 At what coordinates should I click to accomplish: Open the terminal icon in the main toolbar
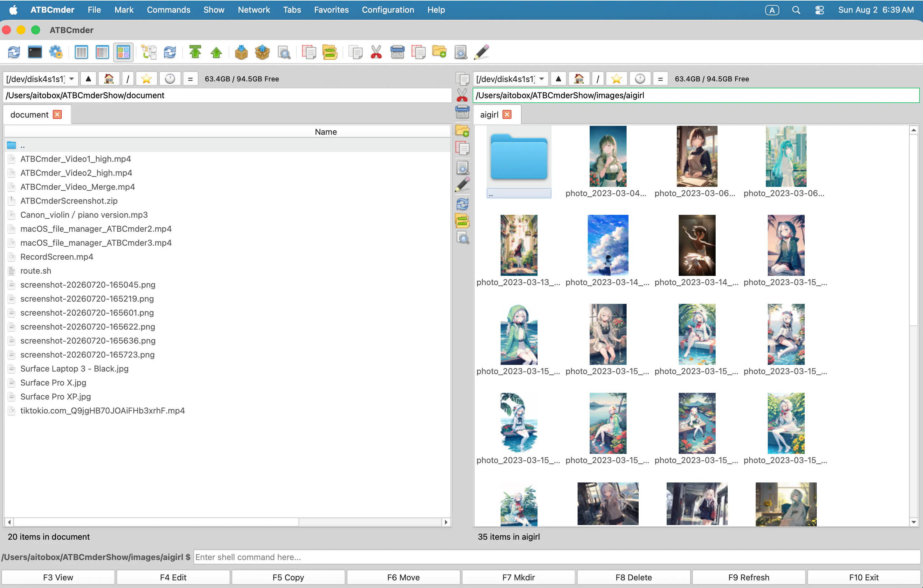tap(35, 52)
